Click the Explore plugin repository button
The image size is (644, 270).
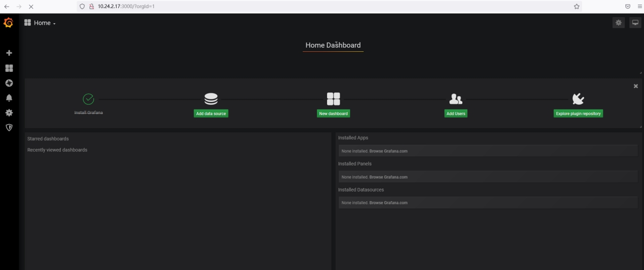[578, 114]
